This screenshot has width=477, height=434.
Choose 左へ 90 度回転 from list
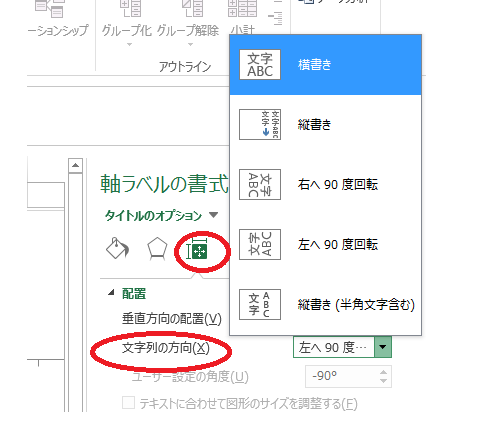click(x=325, y=245)
